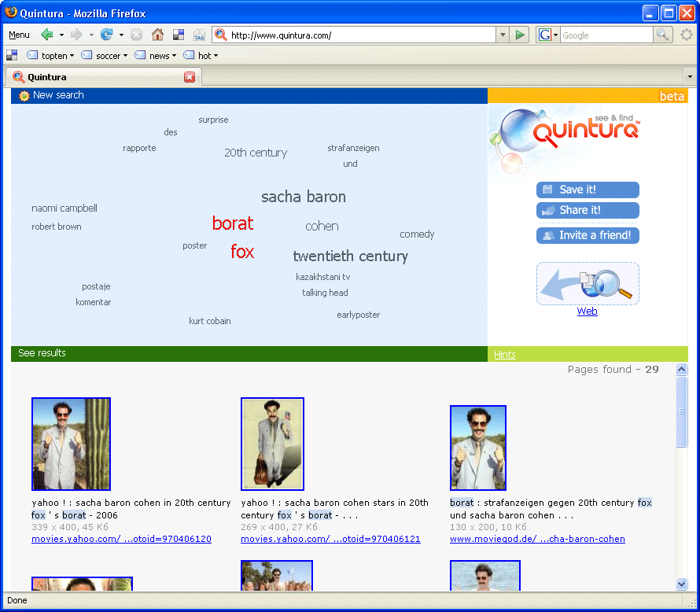Click the 20th century cloud tag

(x=256, y=153)
